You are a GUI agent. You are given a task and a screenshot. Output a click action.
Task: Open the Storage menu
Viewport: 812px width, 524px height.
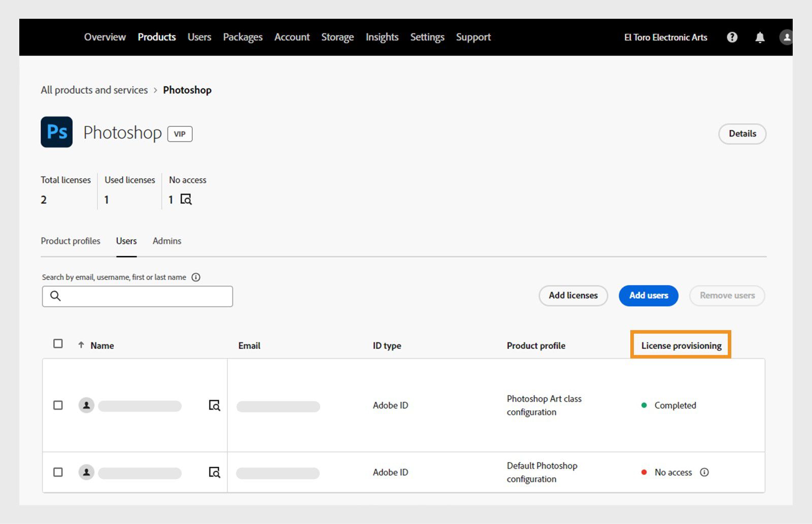point(337,37)
